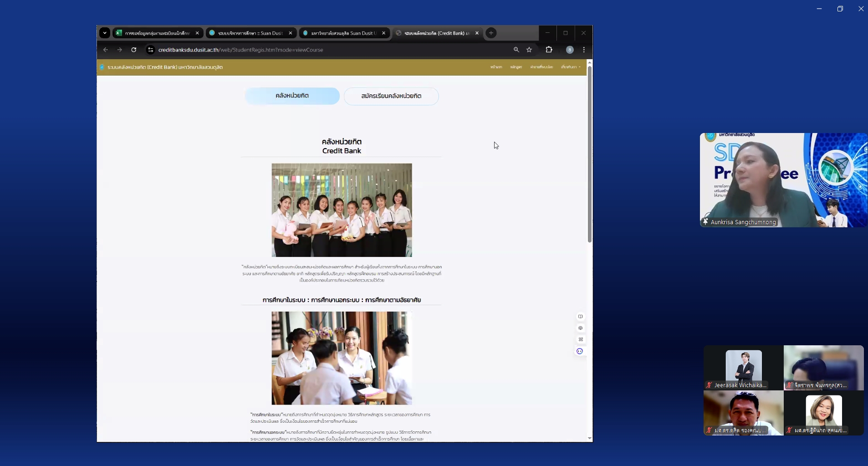Open the browser extensions puzzle icon

pyautogui.click(x=549, y=50)
